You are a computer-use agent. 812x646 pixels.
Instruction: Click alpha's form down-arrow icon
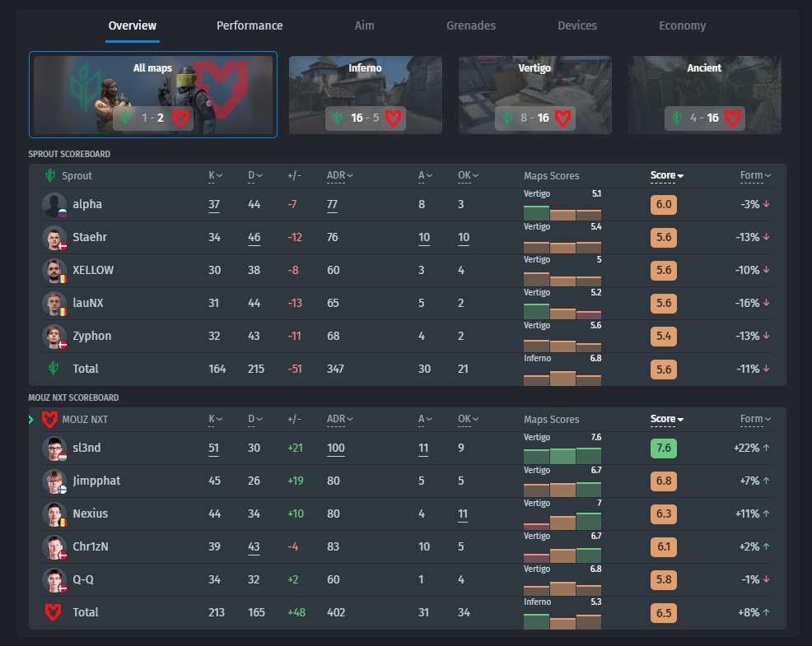[767, 204]
